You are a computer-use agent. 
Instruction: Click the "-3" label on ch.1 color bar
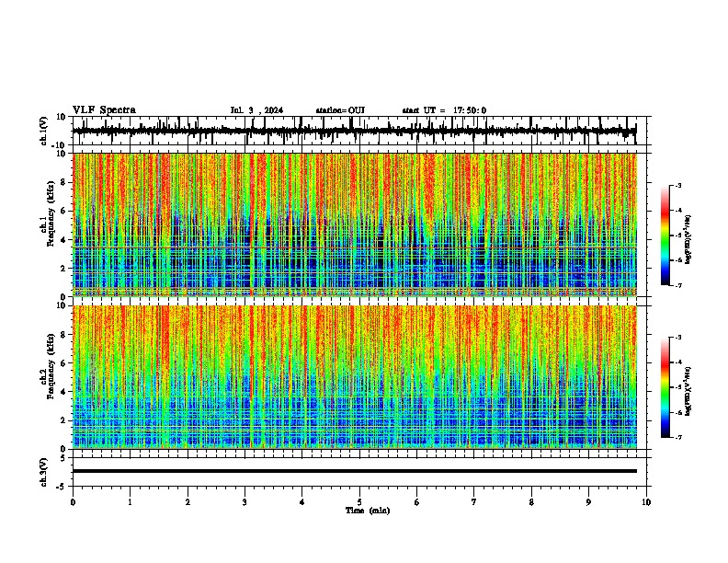coord(677,185)
